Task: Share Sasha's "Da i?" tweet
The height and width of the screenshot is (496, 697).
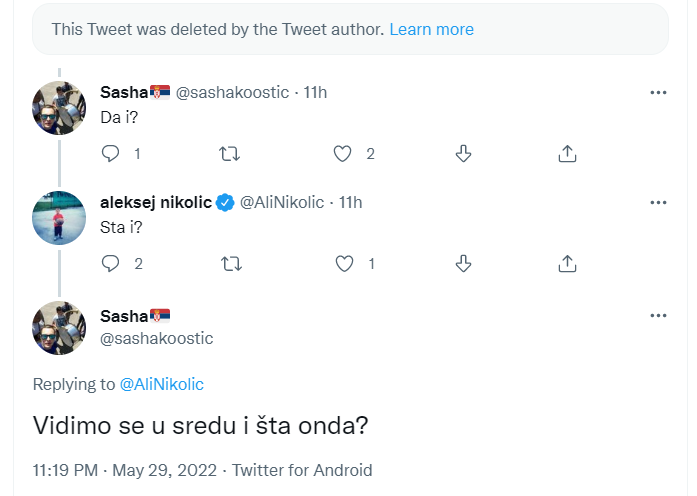Action: 566,153
